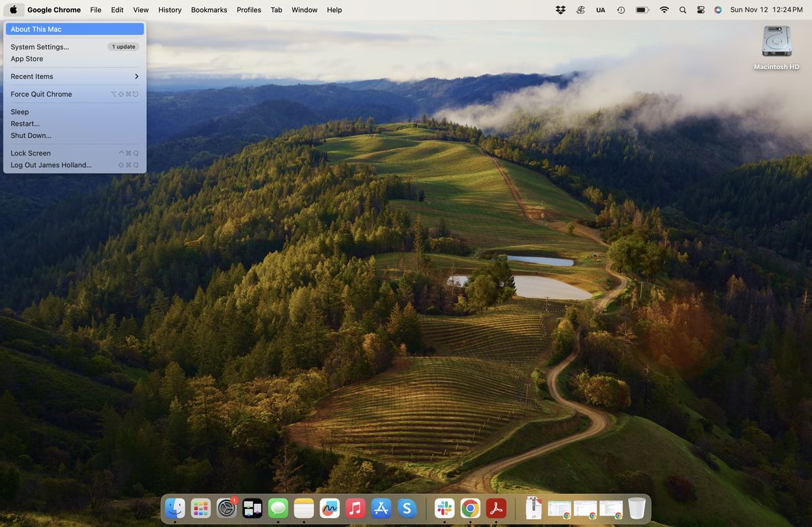The width and height of the screenshot is (812, 527).
Task: Open the Music app in Dock
Action: [x=355, y=508]
